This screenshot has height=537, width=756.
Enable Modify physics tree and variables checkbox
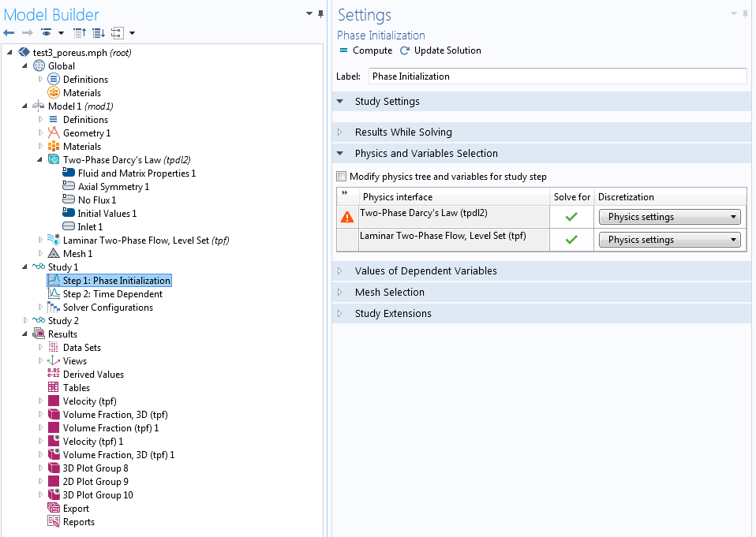pos(342,177)
